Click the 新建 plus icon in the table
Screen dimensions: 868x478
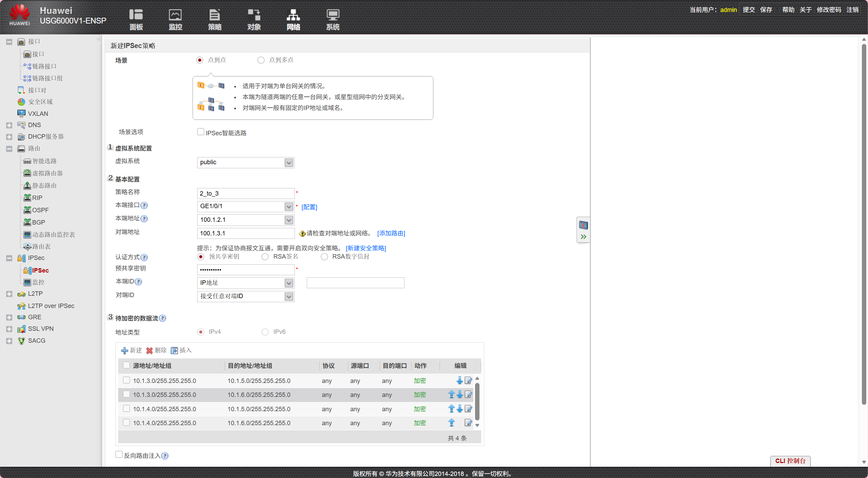pyautogui.click(x=125, y=351)
